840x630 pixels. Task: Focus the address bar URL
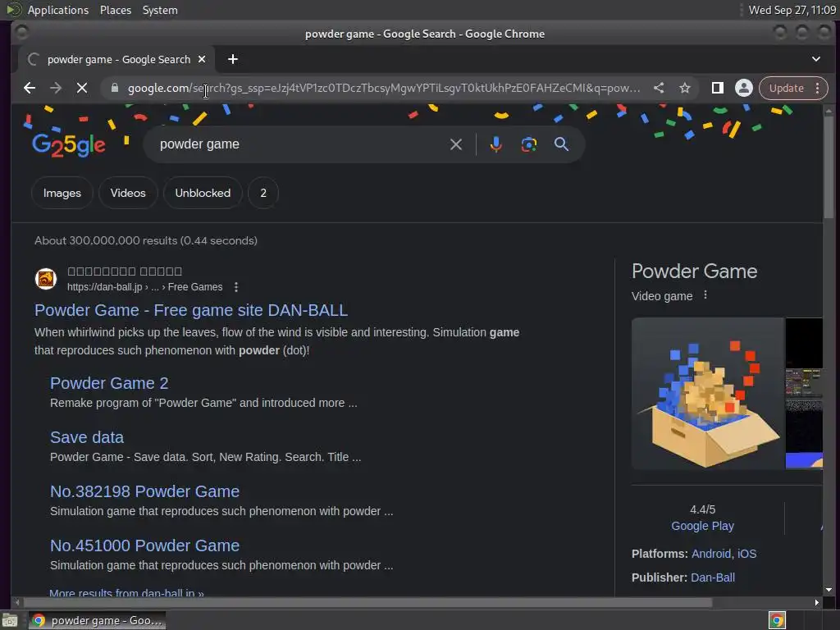click(x=384, y=88)
